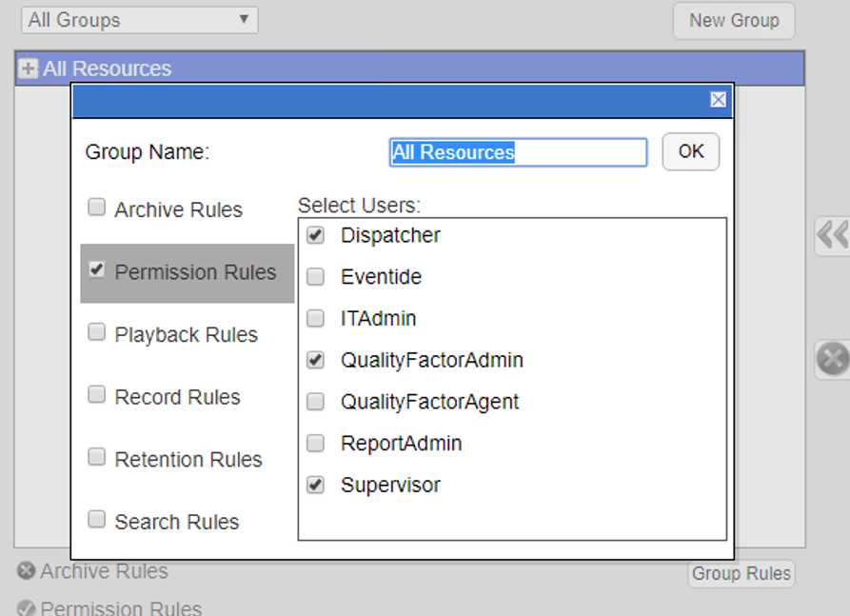Uncheck the Supervisor user
Screen dimensions: 850x616
pos(315,485)
